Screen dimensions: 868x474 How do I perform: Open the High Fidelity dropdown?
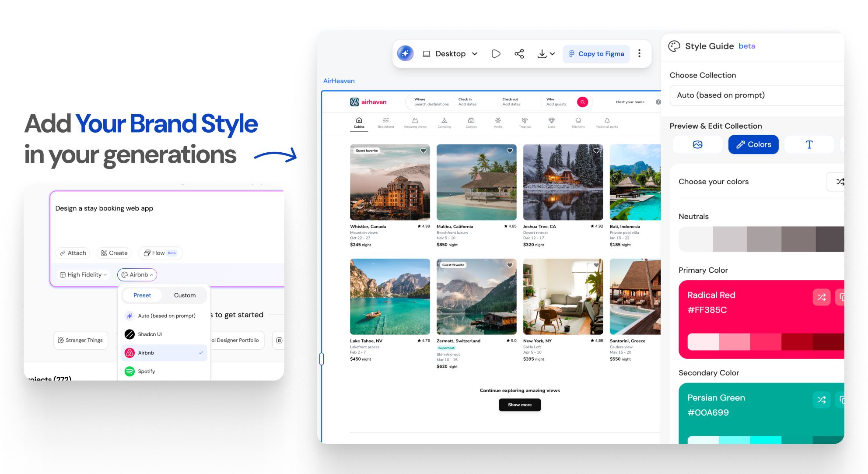click(x=83, y=274)
